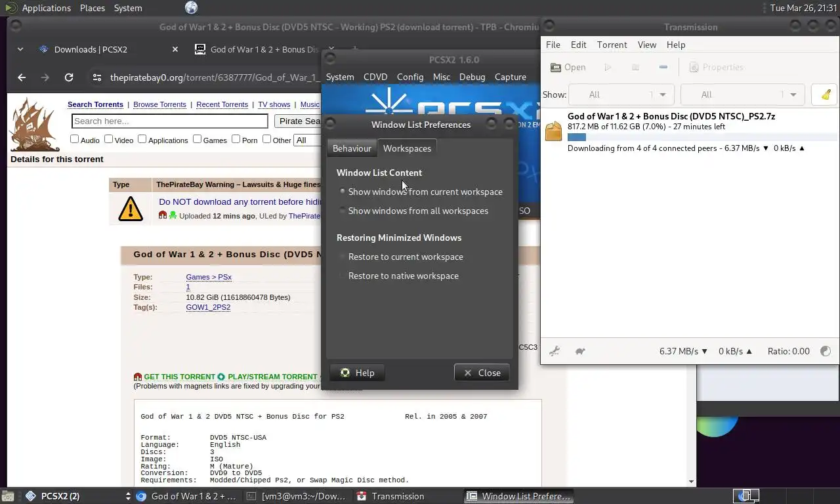Screen dimensions: 840x504
Task: Open Transmission options wrench icon
Action: click(x=555, y=351)
